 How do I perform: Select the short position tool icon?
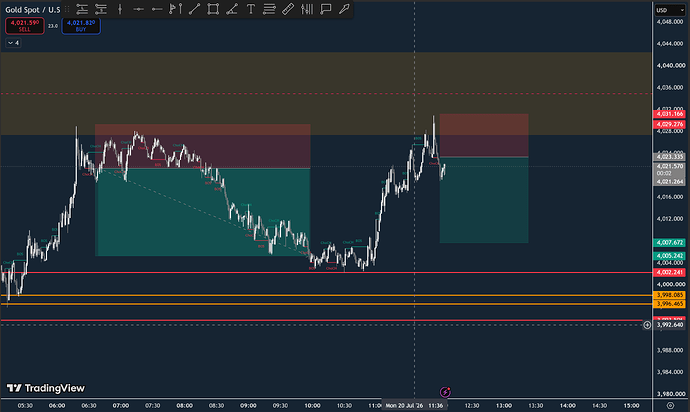pyautogui.click(x=101, y=9)
